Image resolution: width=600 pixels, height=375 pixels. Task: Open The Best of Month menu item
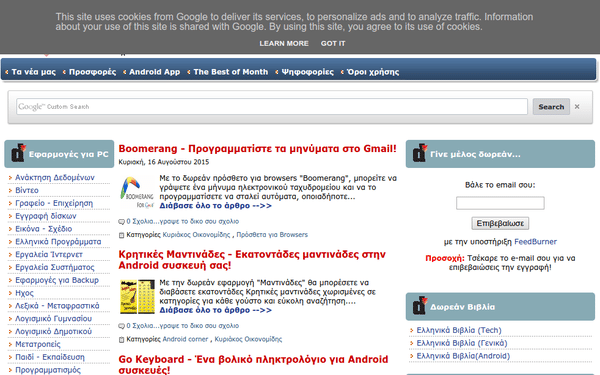click(231, 72)
